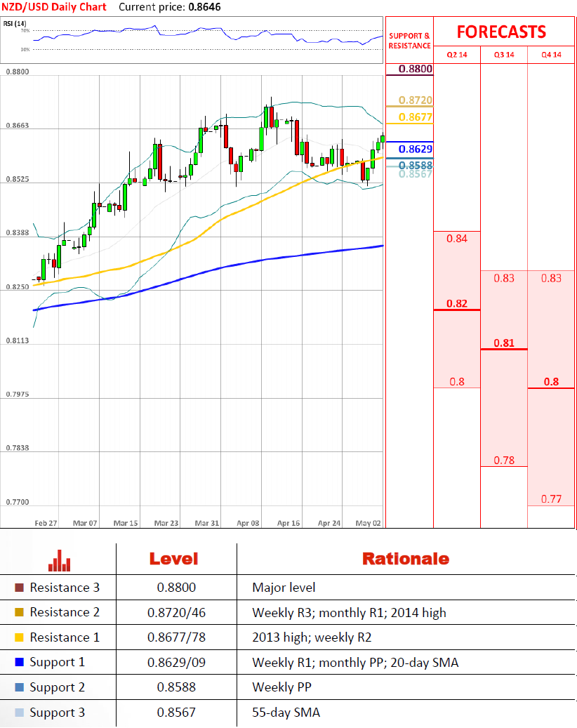
Task: Click the current price value 0.8646
Action: (205, 7)
